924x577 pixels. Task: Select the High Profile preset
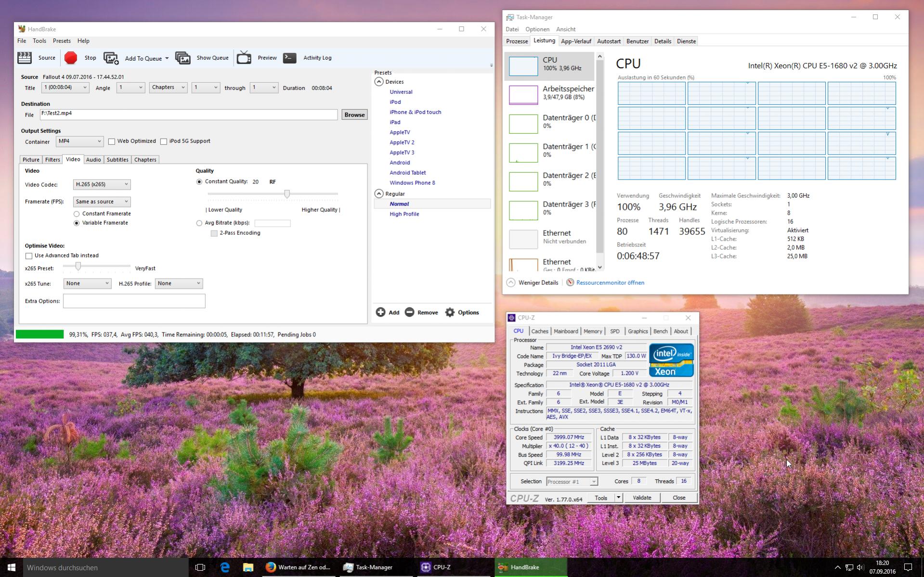(x=404, y=214)
